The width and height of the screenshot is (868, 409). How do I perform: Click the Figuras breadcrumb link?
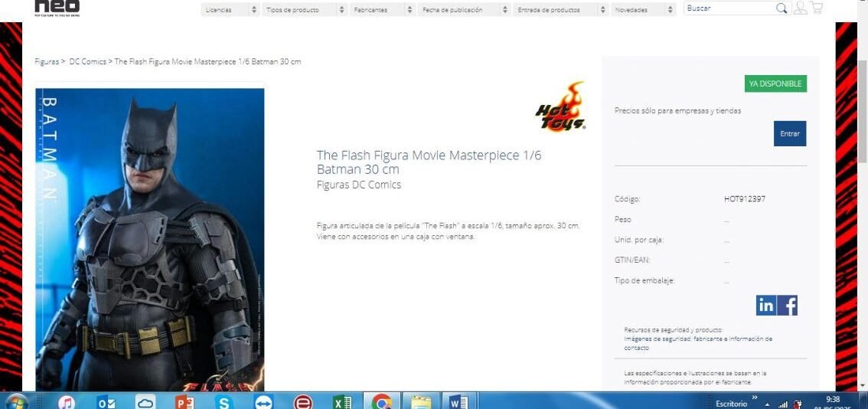(47, 61)
